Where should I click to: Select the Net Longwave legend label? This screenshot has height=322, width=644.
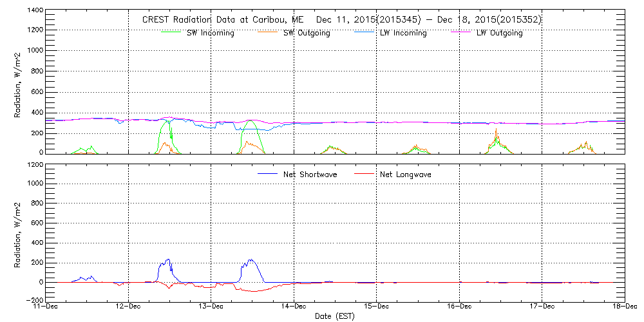coord(408,175)
